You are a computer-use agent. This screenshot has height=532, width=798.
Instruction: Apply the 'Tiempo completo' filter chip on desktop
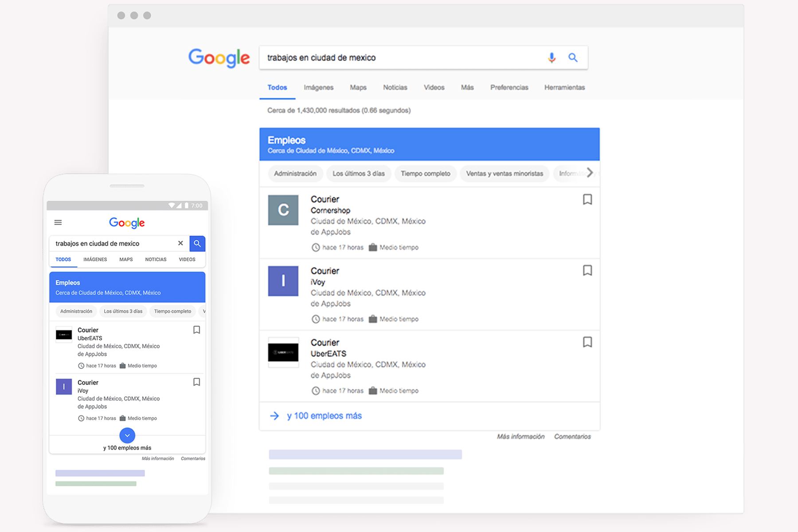425,173
